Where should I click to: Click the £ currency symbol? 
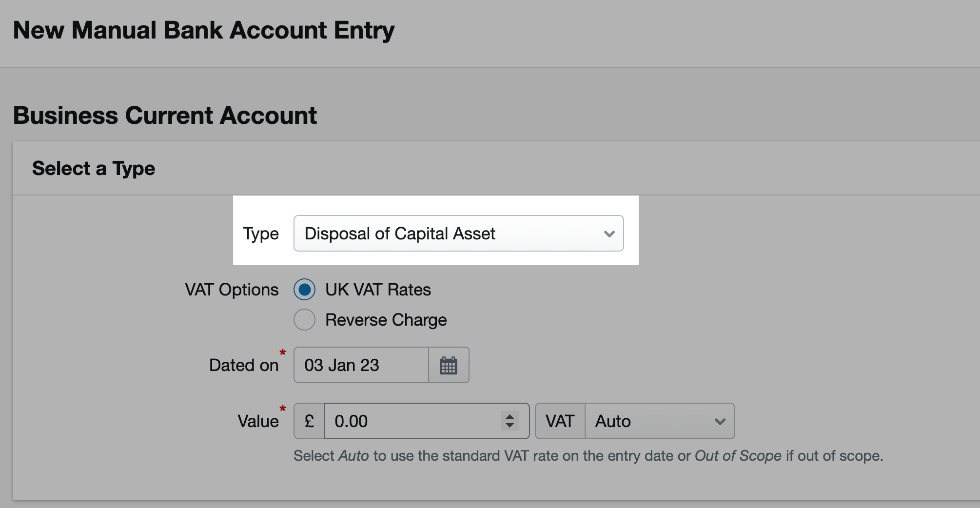(308, 421)
